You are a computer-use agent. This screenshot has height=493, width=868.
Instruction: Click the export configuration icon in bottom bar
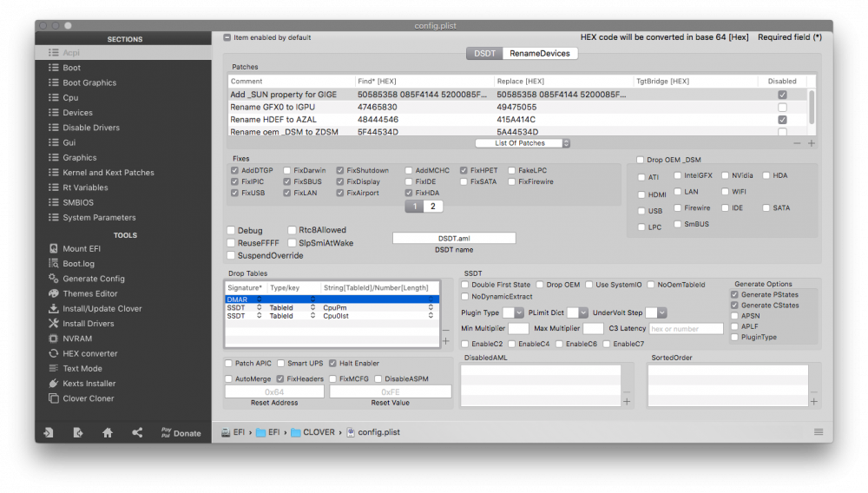pyautogui.click(x=78, y=433)
